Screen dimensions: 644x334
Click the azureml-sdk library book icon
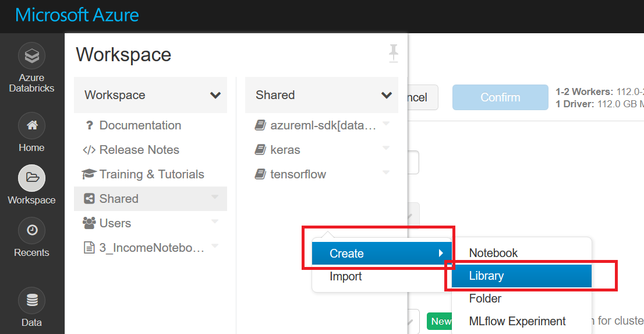coord(260,125)
